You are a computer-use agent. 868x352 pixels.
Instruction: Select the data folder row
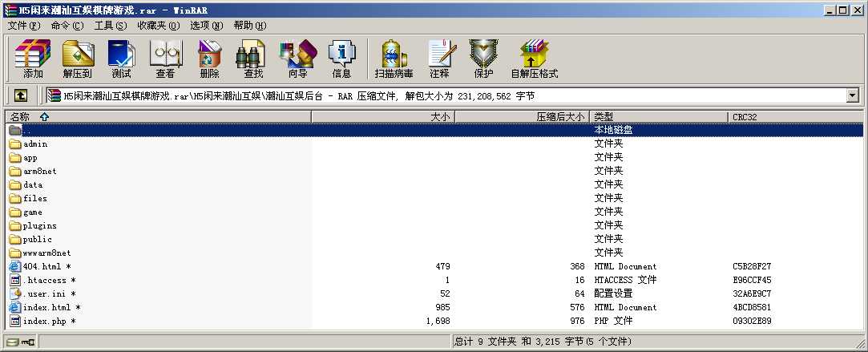(x=434, y=184)
